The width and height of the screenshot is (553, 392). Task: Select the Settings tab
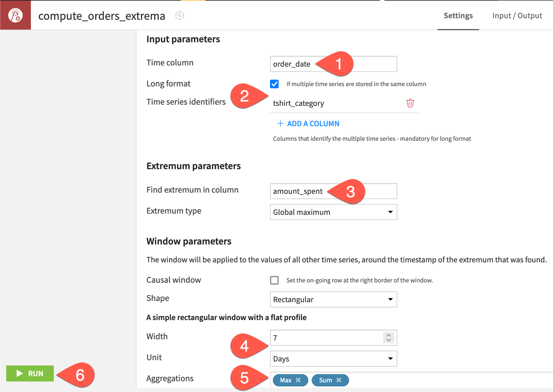click(458, 15)
